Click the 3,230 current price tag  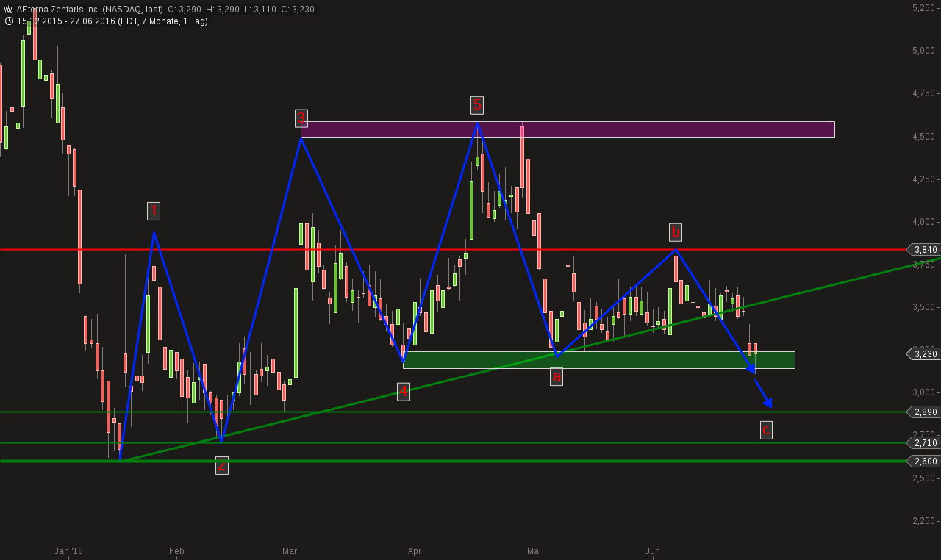[x=925, y=354]
